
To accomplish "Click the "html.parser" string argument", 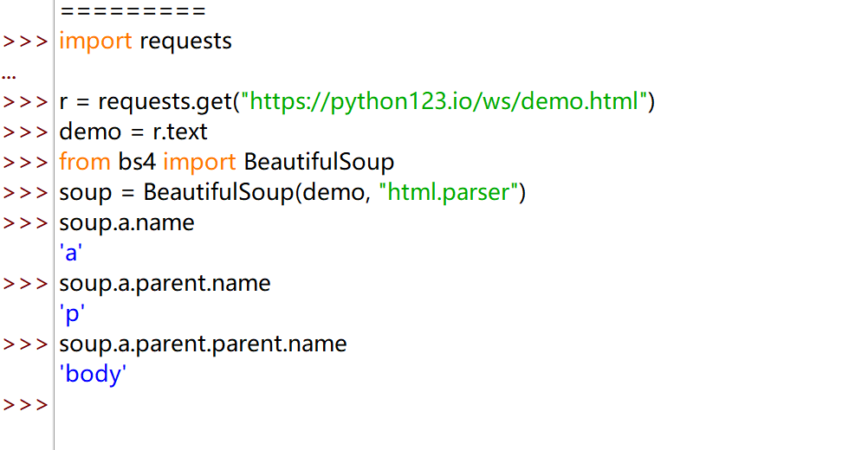I will click(x=448, y=192).
